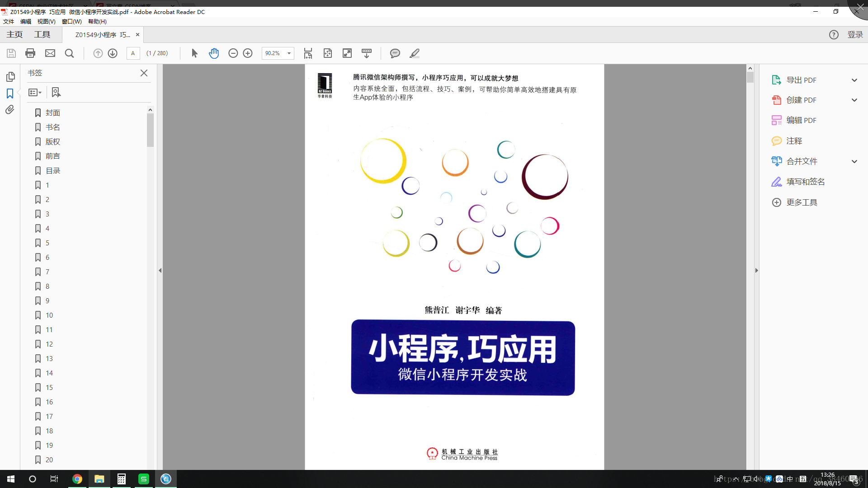868x488 pixels.
Task: Close the 书签 panel
Action: pos(144,73)
